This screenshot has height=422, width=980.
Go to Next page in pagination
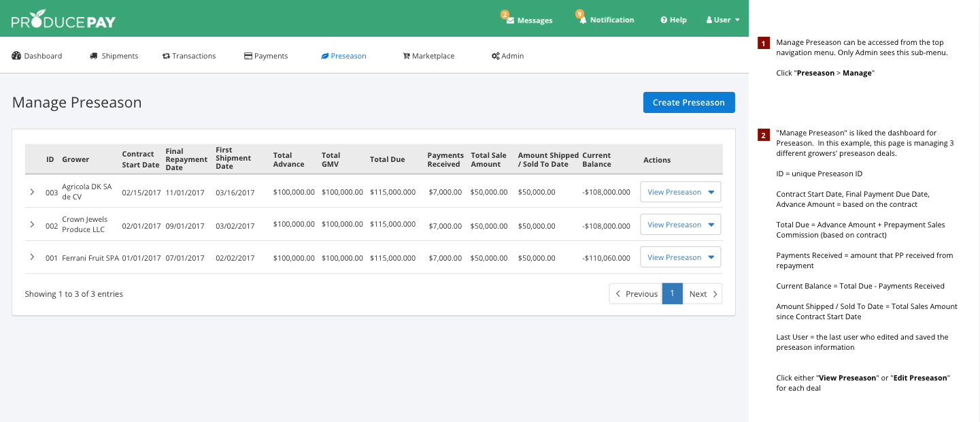702,294
